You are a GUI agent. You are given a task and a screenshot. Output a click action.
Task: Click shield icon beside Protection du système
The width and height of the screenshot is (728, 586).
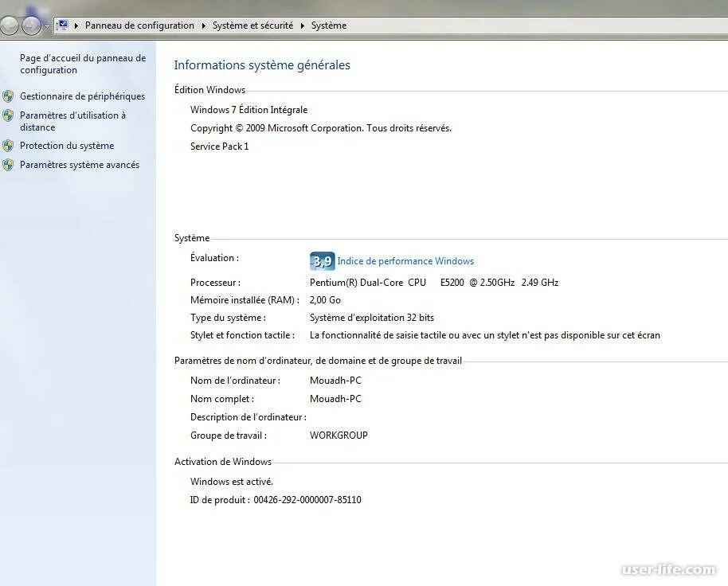(8, 146)
